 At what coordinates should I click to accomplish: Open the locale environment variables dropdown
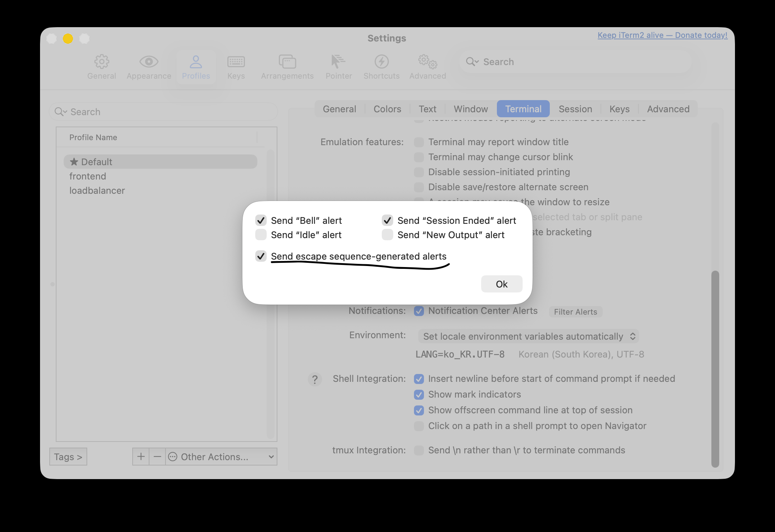coord(528,336)
